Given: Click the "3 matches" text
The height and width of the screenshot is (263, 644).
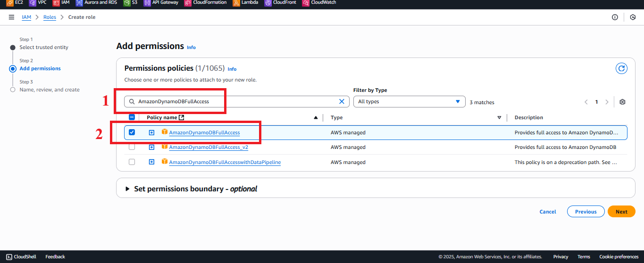Looking at the screenshot, I should pyautogui.click(x=482, y=102).
